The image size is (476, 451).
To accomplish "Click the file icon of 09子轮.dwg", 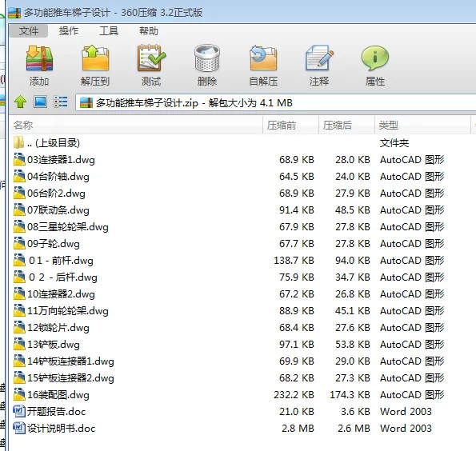I will click(x=19, y=243).
